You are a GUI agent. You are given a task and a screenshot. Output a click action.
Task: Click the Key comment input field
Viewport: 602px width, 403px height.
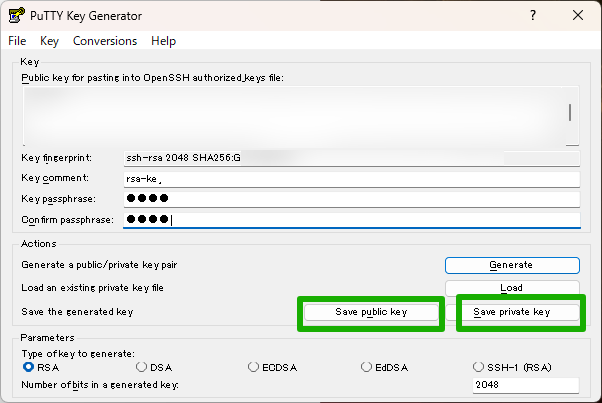350,179
